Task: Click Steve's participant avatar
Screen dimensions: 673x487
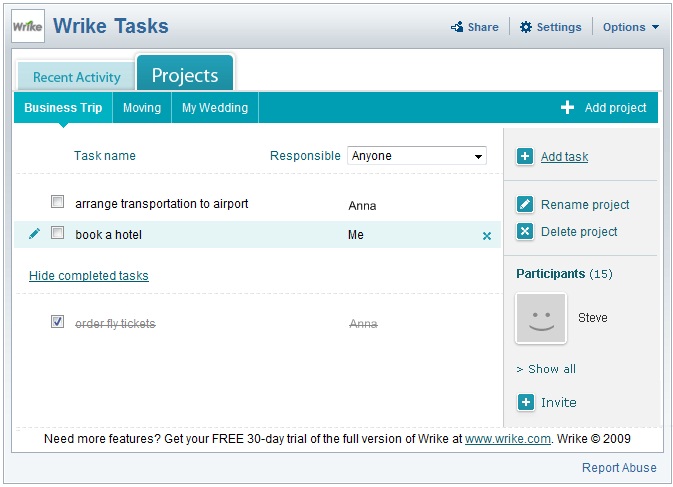Action: (541, 319)
